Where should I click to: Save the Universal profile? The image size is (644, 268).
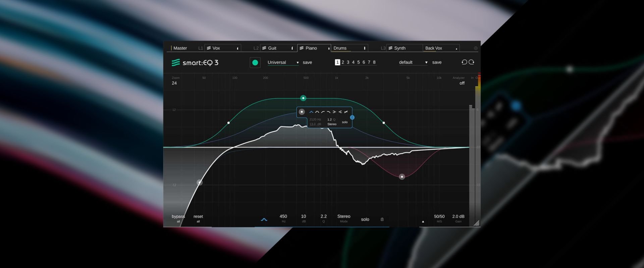tap(307, 62)
